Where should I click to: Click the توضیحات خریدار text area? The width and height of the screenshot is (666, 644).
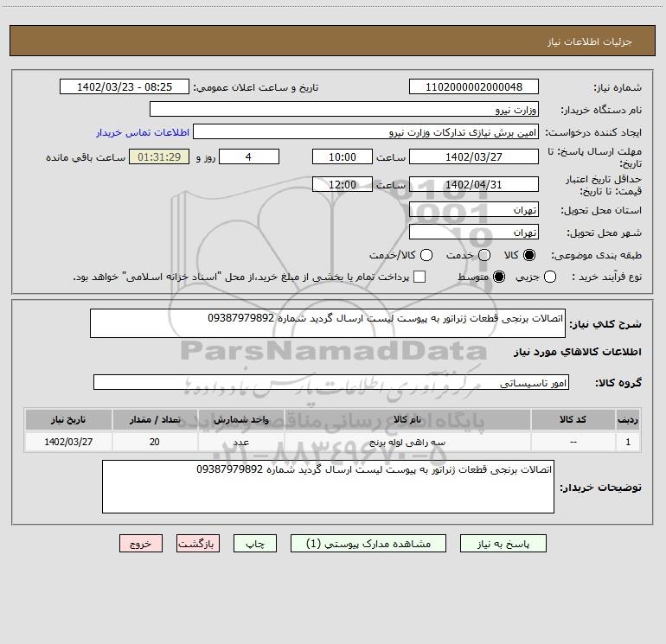click(x=328, y=487)
